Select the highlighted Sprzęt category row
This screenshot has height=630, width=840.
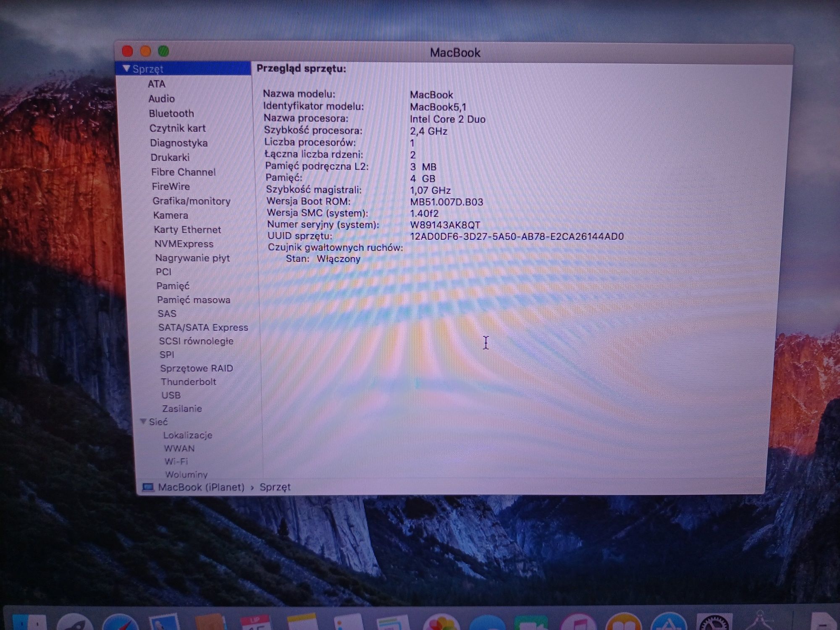[184, 68]
